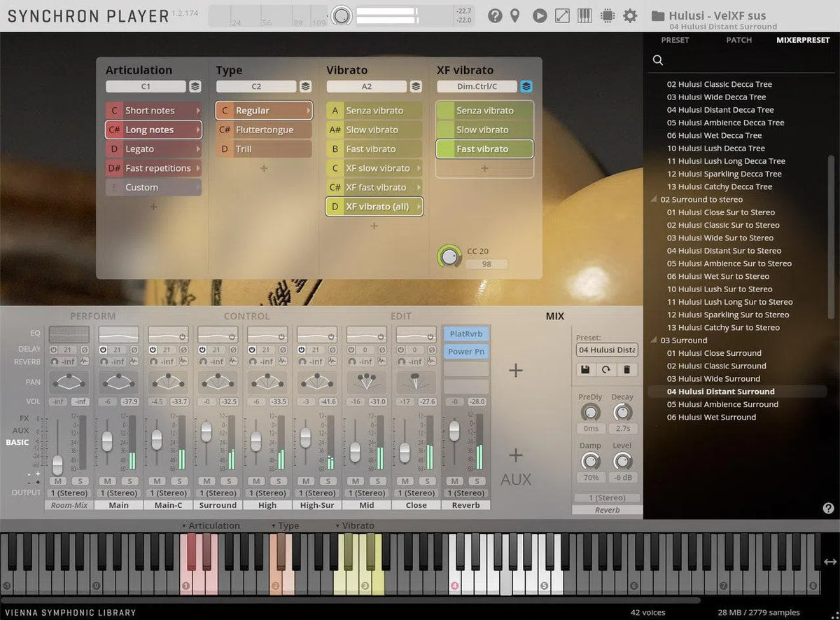Toggle the piano keyboard display icon

584,15
